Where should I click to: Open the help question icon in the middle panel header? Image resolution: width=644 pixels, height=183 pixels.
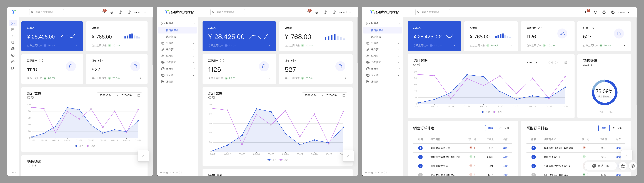[325, 12]
